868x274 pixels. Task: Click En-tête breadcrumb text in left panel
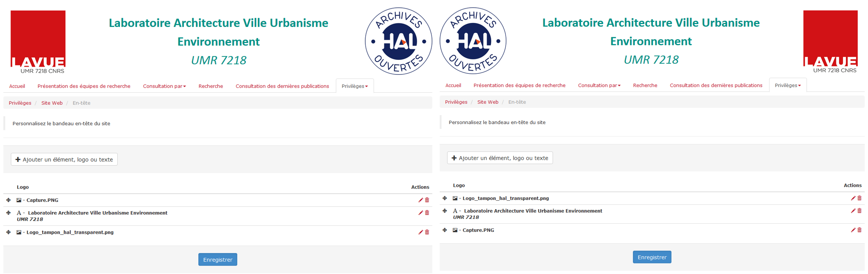(x=81, y=103)
